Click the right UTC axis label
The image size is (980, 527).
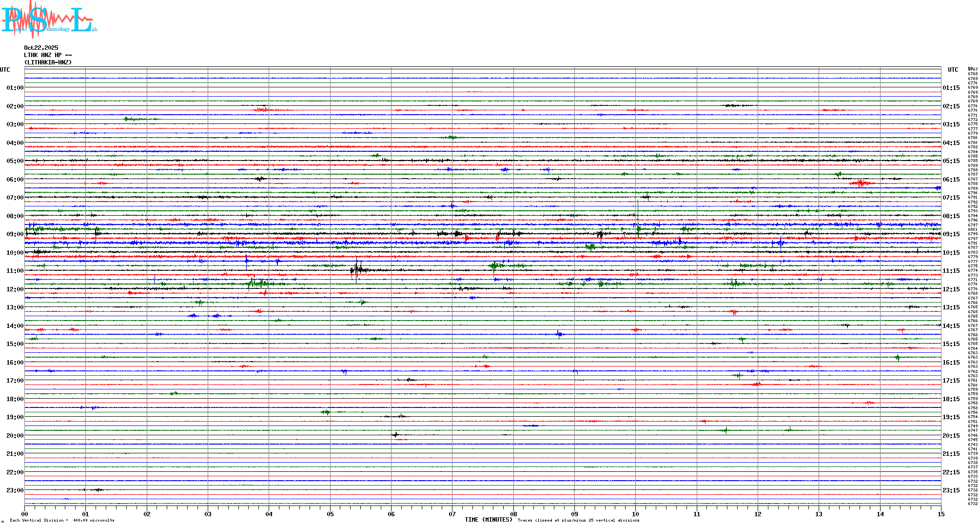tap(953, 70)
